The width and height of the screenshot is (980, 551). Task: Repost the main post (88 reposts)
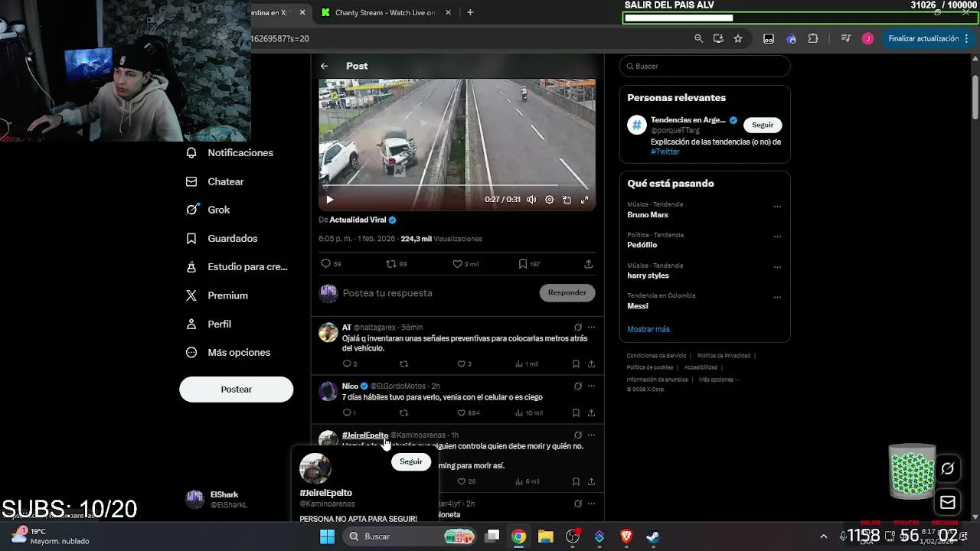[x=396, y=264]
